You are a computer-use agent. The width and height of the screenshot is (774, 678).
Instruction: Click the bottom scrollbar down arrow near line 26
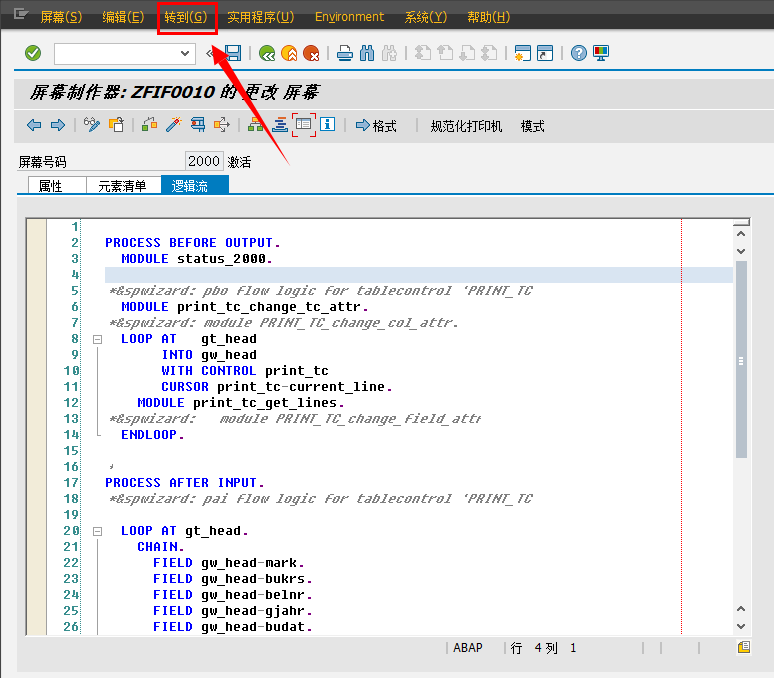(x=741, y=626)
